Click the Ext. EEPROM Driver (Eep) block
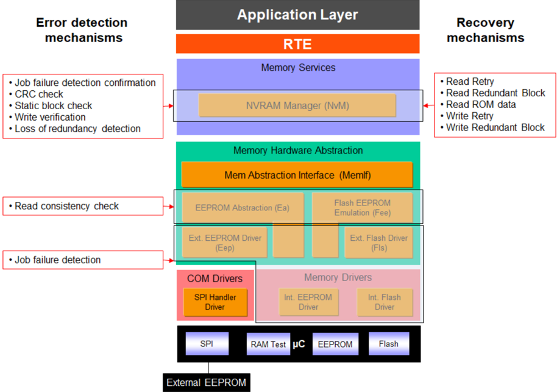 (224, 243)
